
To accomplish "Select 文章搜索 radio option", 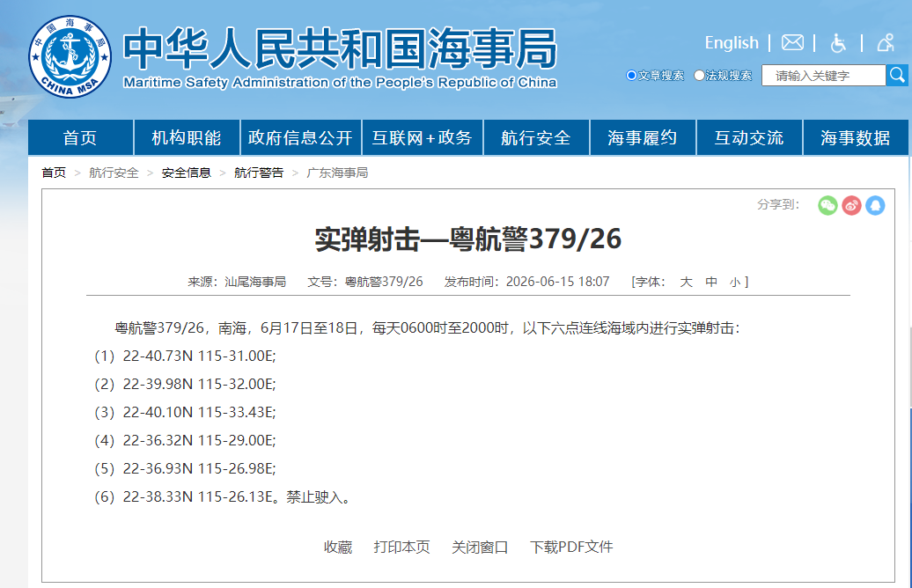I will coord(631,76).
